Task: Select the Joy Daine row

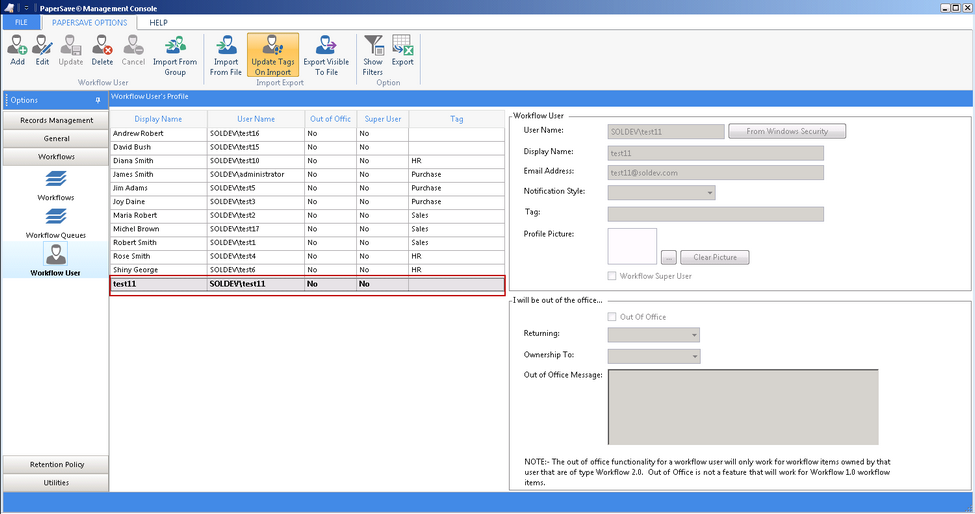Action: pyautogui.click(x=307, y=202)
